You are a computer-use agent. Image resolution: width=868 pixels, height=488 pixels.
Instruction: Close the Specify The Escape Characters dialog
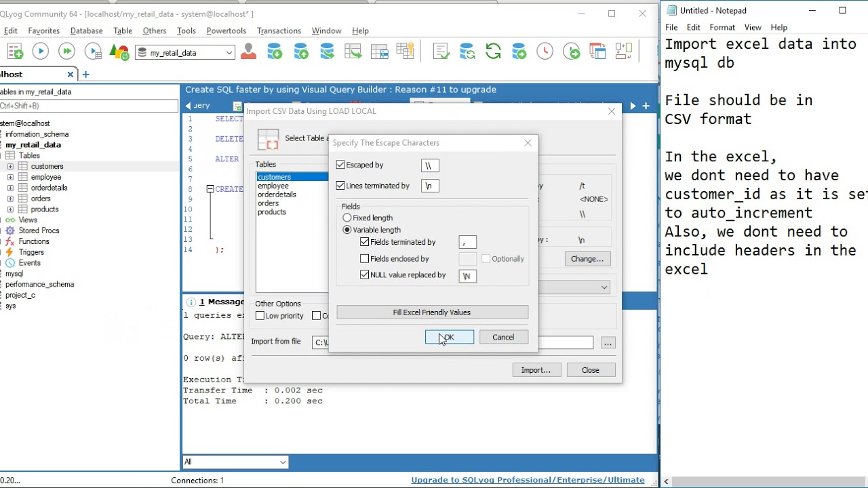tap(528, 143)
